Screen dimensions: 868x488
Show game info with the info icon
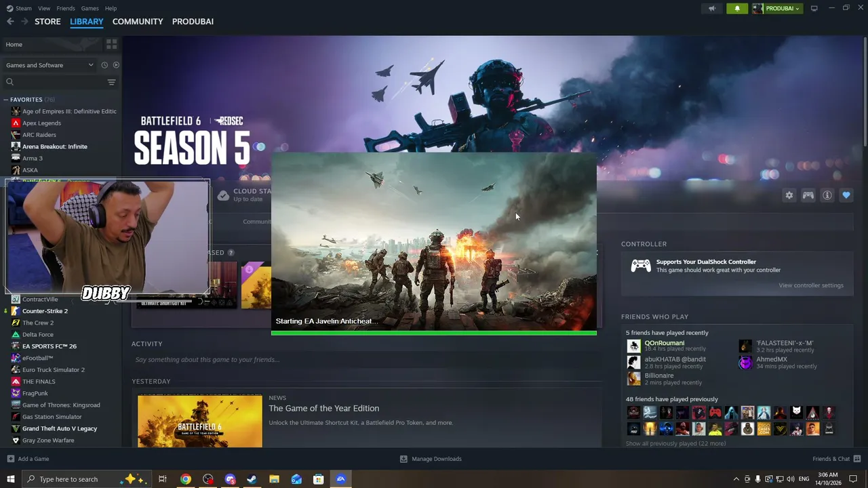click(x=827, y=195)
